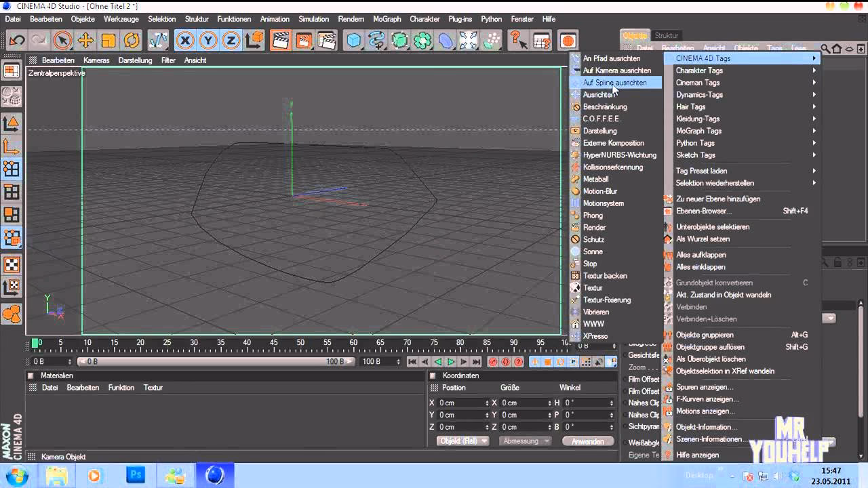This screenshot has height=488, width=868.
Task: Click the orange blobs icon at palette bottom
Action: click(12, 314)
